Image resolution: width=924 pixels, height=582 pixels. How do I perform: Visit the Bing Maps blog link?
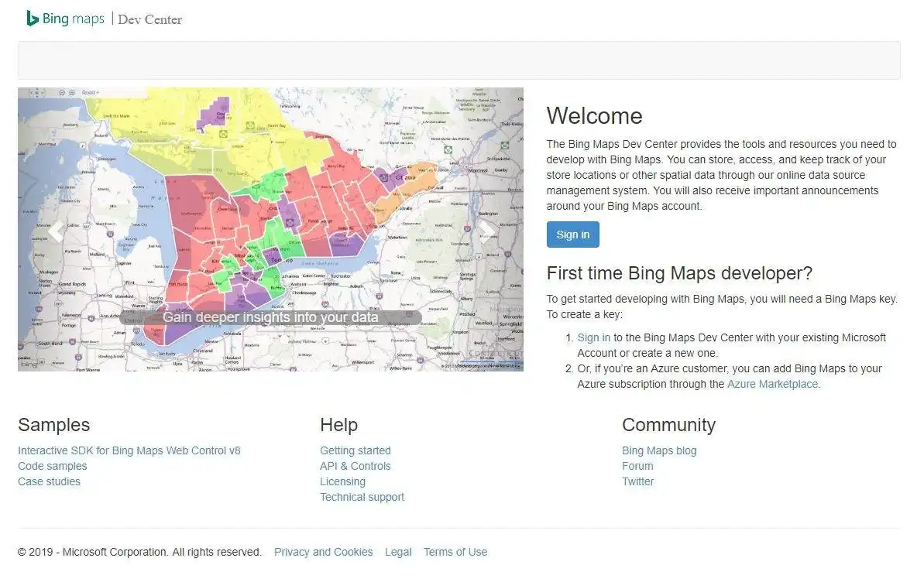pos(659,450)
